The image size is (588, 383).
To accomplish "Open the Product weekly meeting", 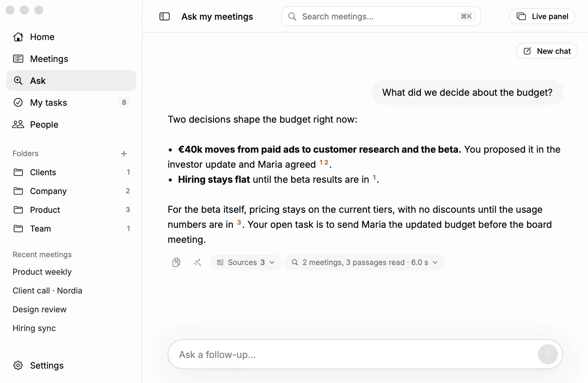I will click(42, 272).
